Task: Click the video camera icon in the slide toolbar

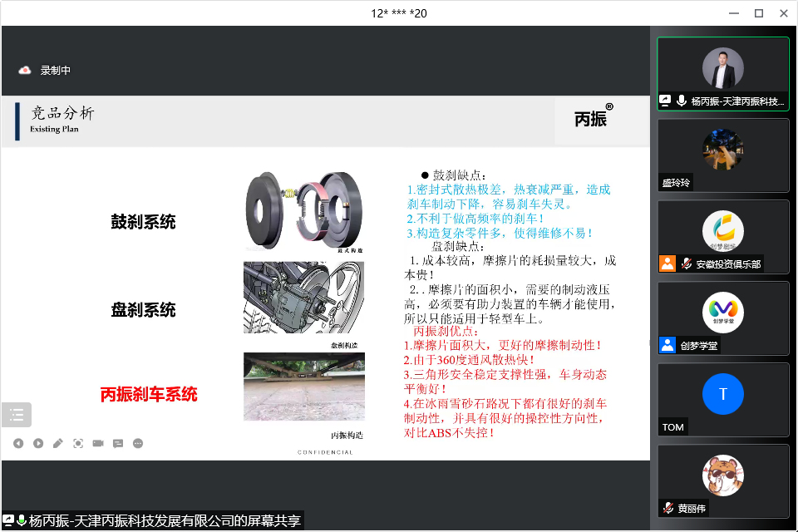Action: click(x=98, y=443)
